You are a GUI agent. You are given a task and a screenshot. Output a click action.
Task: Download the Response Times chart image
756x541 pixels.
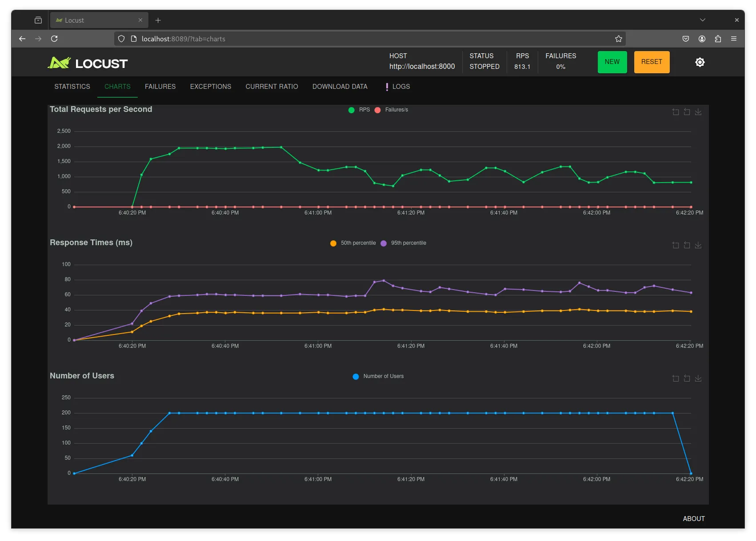pos(698,245)
